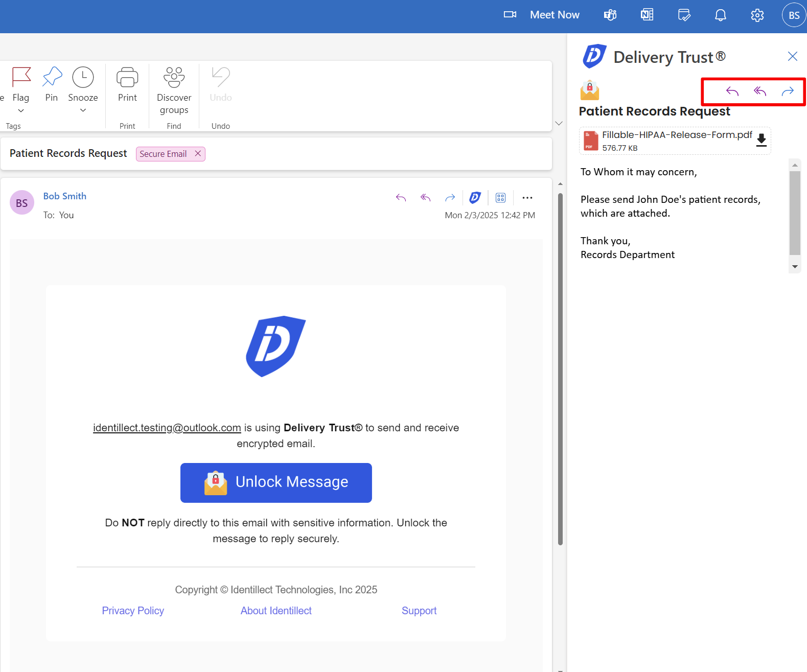Download the Fillable-HIPAA-Release-Form.pdf attachment
Image resolution: width=807 pixels, height=672 pixels.
tap(762, 140)
